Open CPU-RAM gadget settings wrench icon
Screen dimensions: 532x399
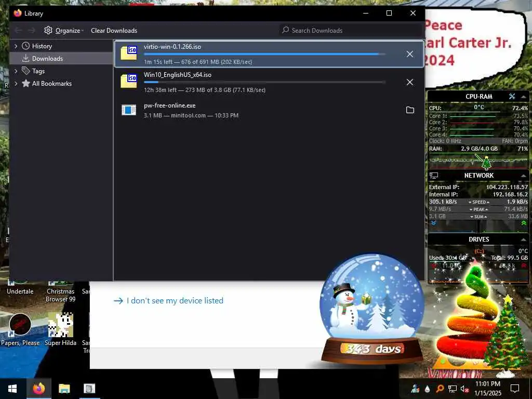512,96
